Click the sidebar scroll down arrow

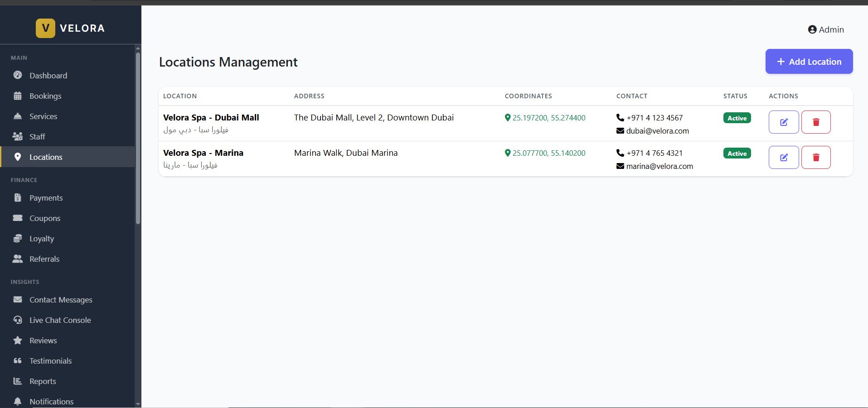(x=138, y=404)
